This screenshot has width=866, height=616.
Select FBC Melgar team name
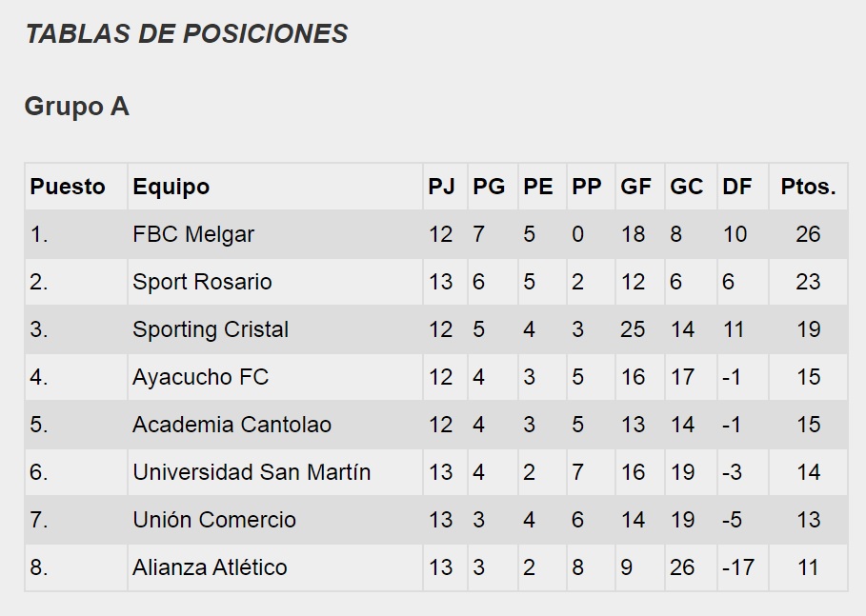point(193,234)
